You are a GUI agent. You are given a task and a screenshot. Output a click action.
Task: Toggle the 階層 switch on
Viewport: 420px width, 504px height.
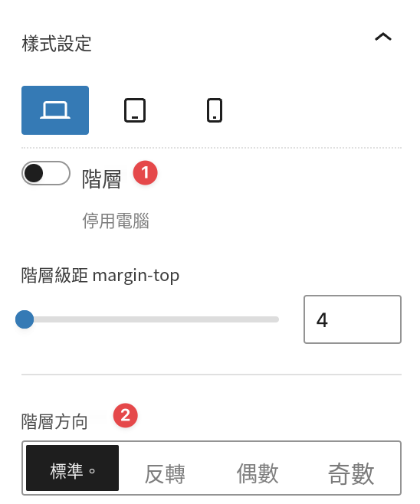(x=46, y=173)
